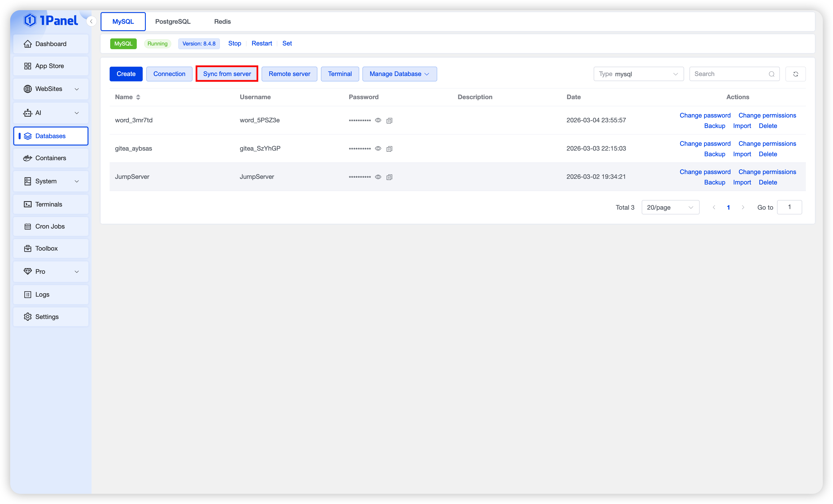Click the refresh table icon button

795,74
